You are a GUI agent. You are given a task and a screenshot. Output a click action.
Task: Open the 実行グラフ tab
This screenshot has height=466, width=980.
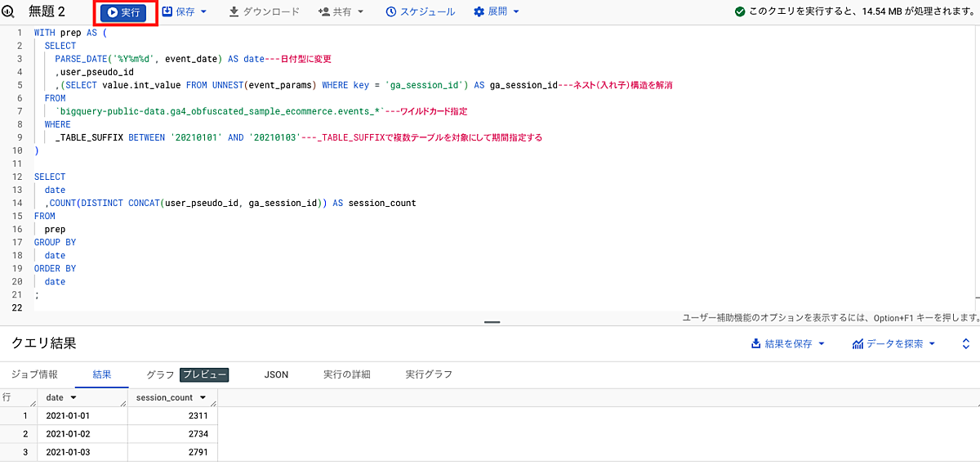point(429,374)
